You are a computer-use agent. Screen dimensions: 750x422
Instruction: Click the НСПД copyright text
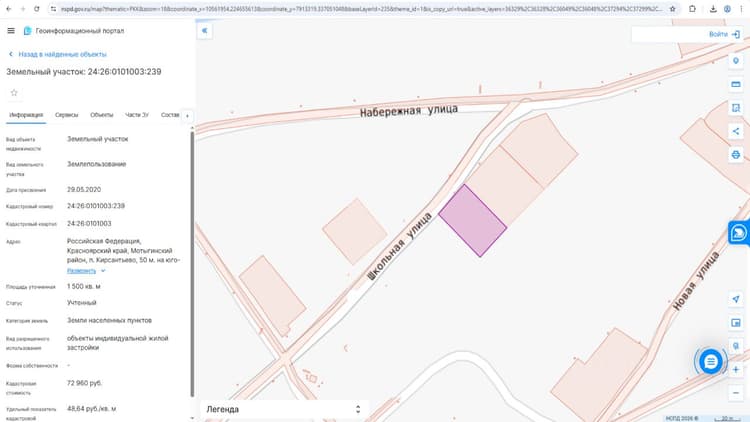(682, 418)
